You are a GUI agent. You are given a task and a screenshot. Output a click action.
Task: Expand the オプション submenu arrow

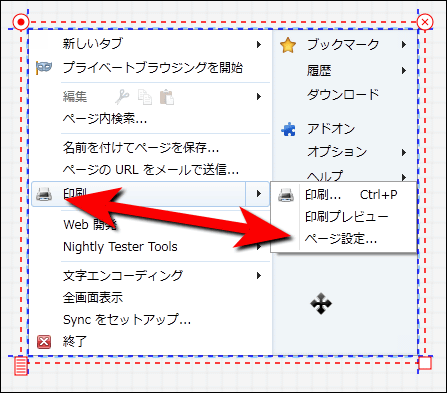pos(404,153)
